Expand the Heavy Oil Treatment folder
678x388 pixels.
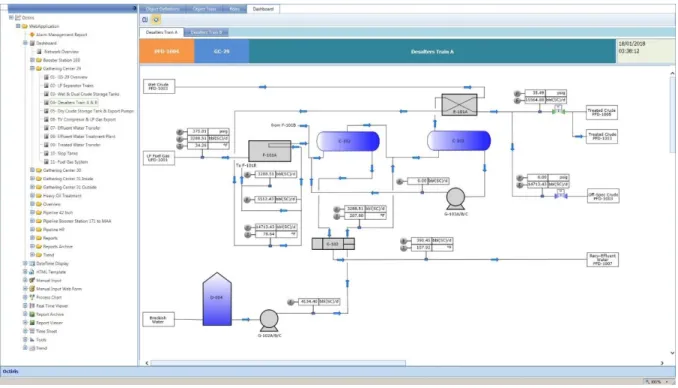(x=32, y=196)
